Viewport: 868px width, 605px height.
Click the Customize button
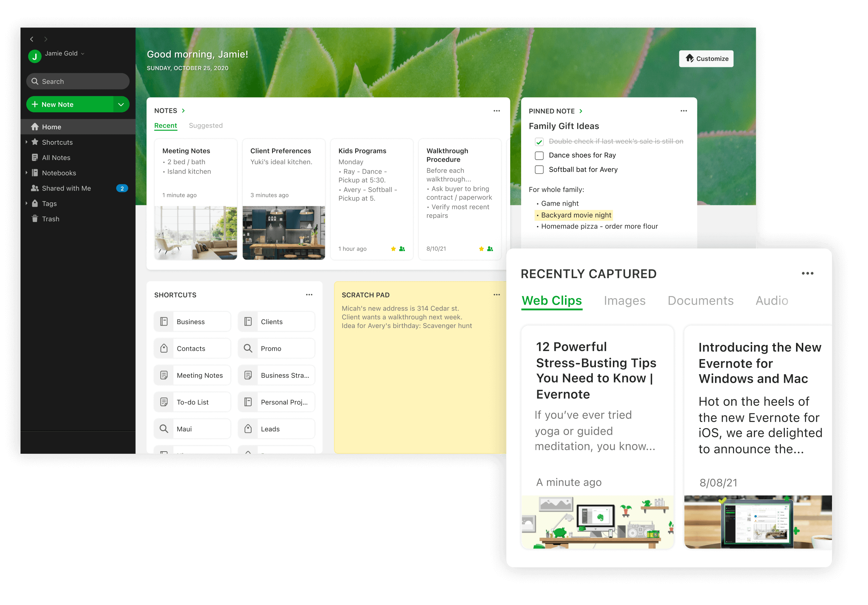click(706, 59)
